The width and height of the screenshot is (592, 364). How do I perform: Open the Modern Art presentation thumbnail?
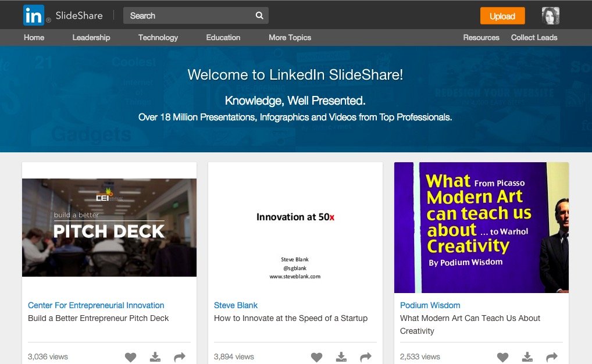point(481,227)
